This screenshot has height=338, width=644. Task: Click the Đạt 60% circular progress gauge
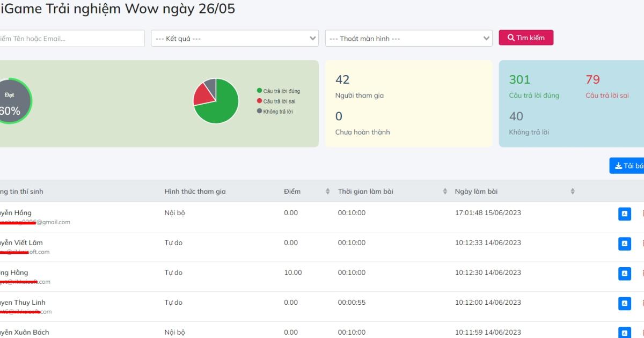coord(11,101)
